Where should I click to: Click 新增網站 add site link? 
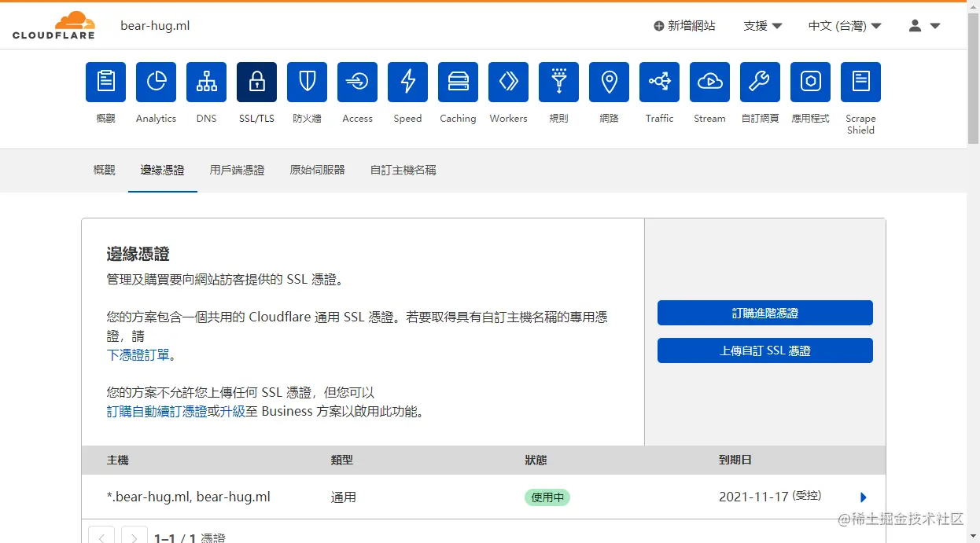pos(684,26)
